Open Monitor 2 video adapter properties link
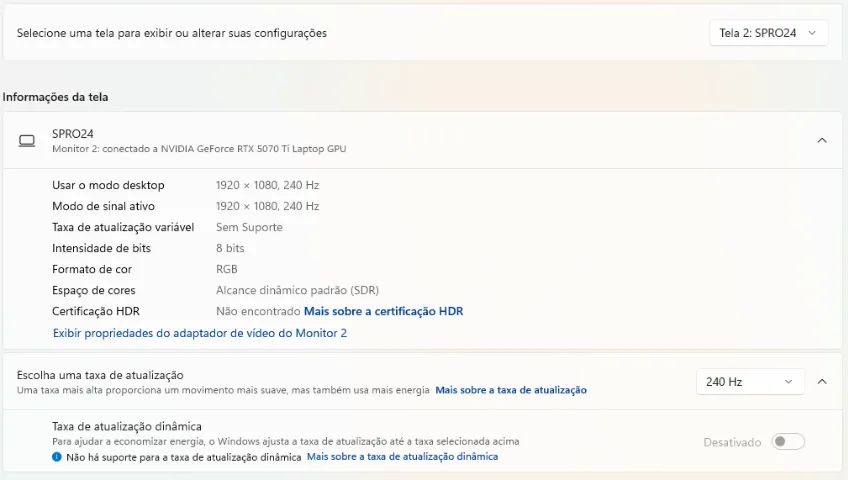This screenshot has height=480, width=848. click(x=200, y=333)
